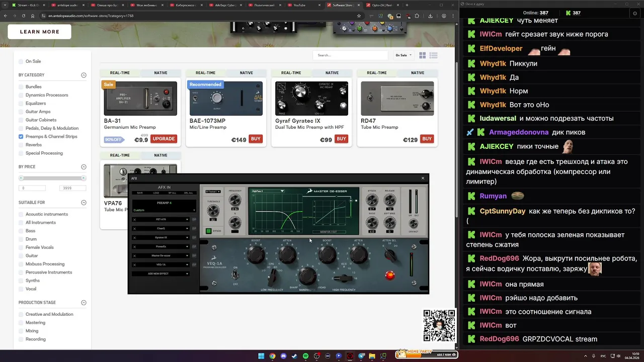The image size is (644, 362).
Task: Open ADD NEW EFFECT dropdown
Action: 160,274
